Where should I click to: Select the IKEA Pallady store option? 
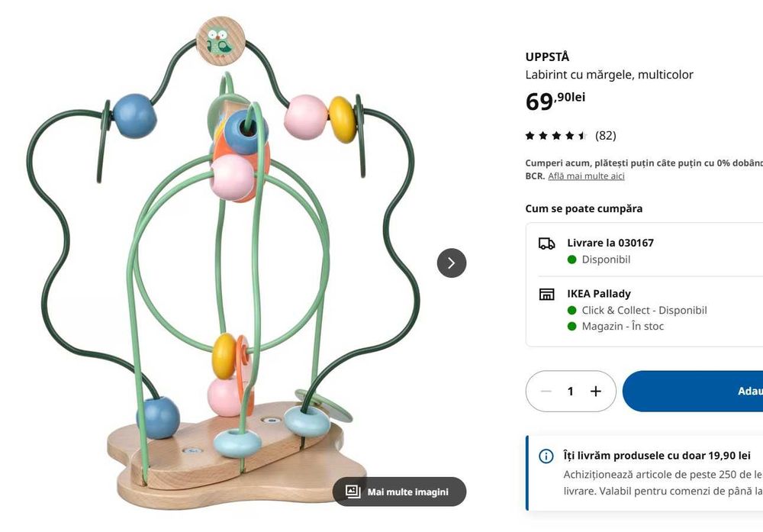[x=644, y=310]
